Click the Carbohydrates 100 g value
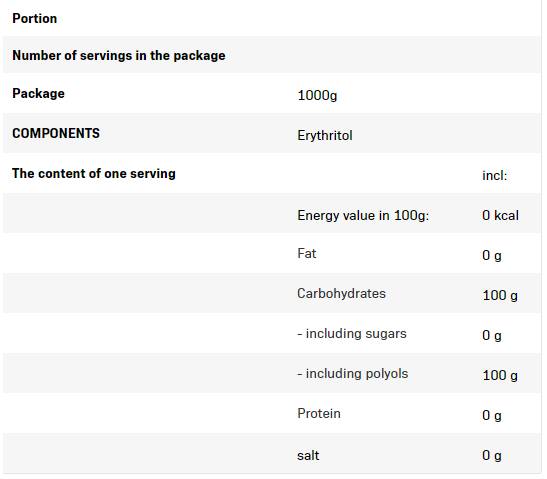Image resolution: width=547 pixels, height=479 pixels. pyautogui.click(x=500, y=296)
